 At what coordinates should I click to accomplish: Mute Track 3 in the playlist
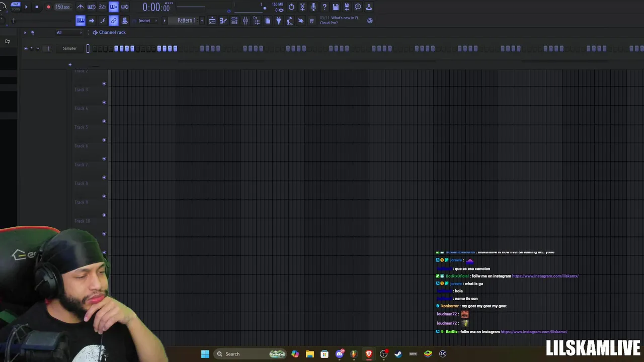point(104,103)
